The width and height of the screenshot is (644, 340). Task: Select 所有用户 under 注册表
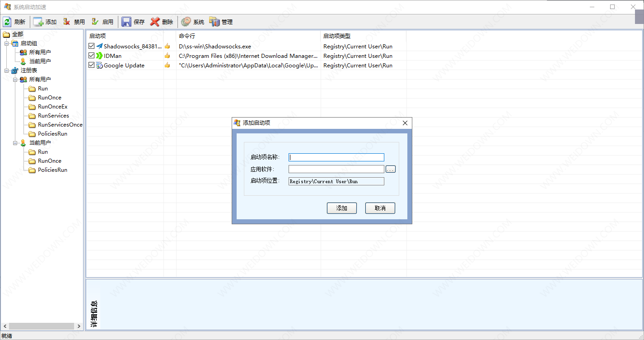[x=40, y=80]
